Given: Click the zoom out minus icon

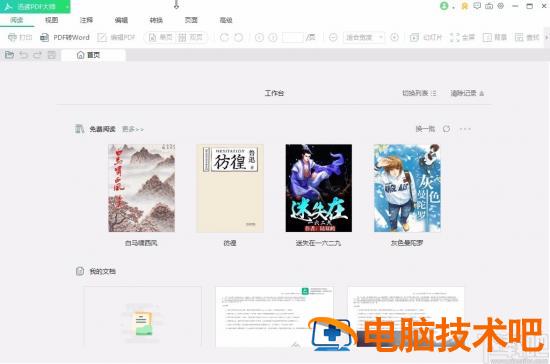Looking at the screenshot, I should pos(333,37).
